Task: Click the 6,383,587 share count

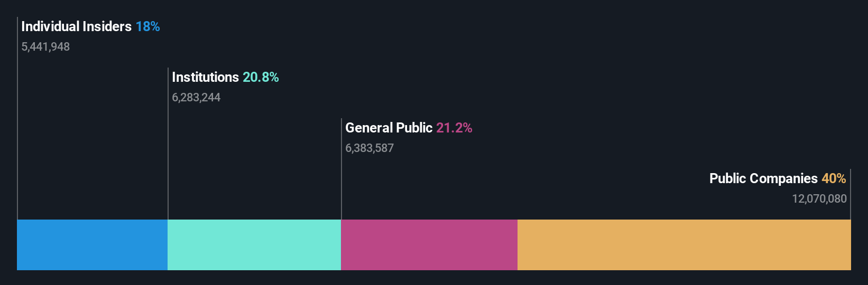Action: click(x=370, y=148)
